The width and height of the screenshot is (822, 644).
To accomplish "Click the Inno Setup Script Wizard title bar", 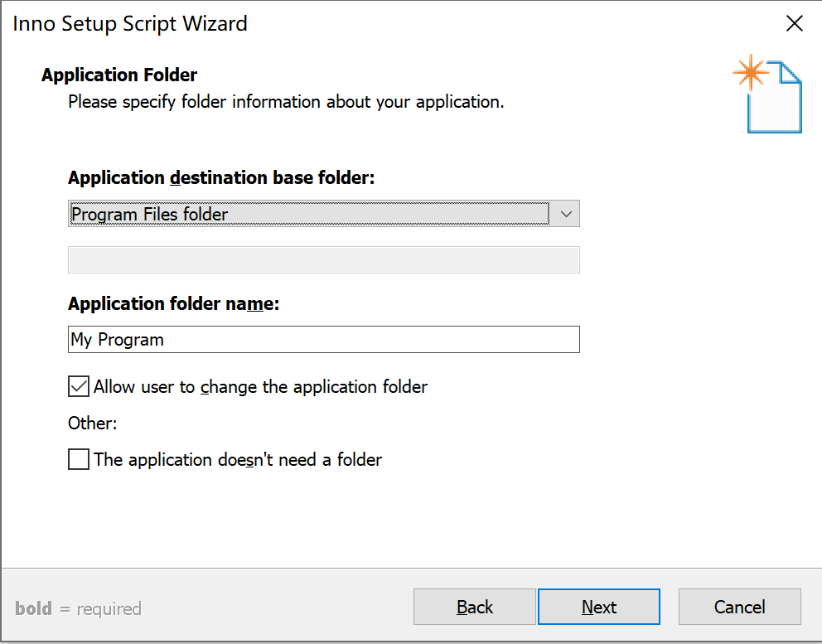I will [x=129, y=23].
